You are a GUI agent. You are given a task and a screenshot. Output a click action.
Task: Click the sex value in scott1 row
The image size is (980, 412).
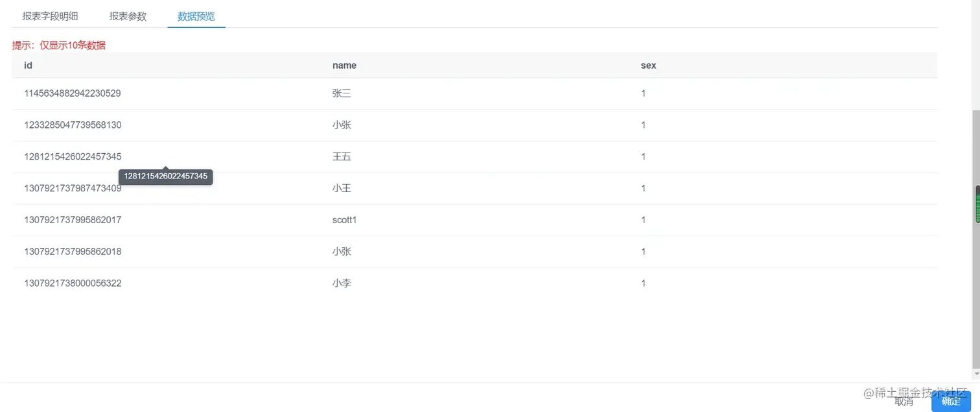[x=643, y=220]
